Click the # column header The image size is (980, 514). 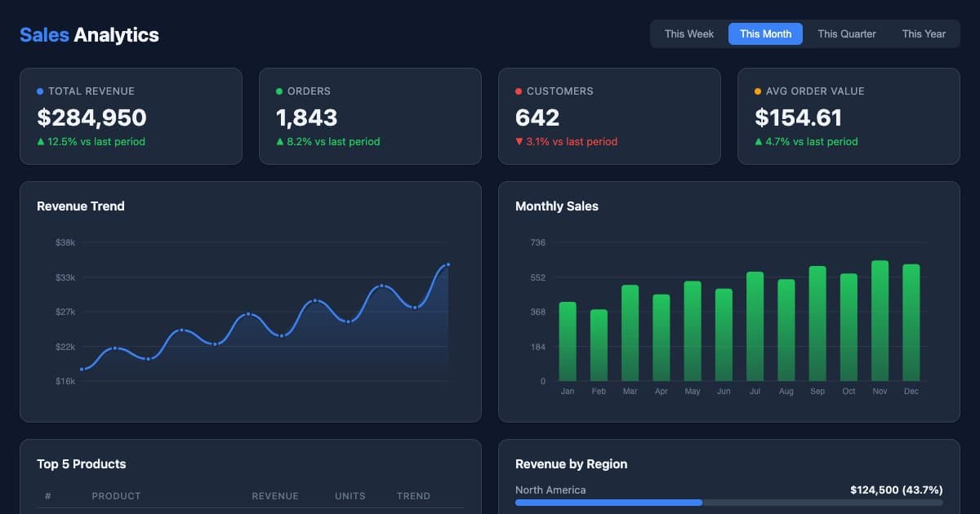(48, 496)
